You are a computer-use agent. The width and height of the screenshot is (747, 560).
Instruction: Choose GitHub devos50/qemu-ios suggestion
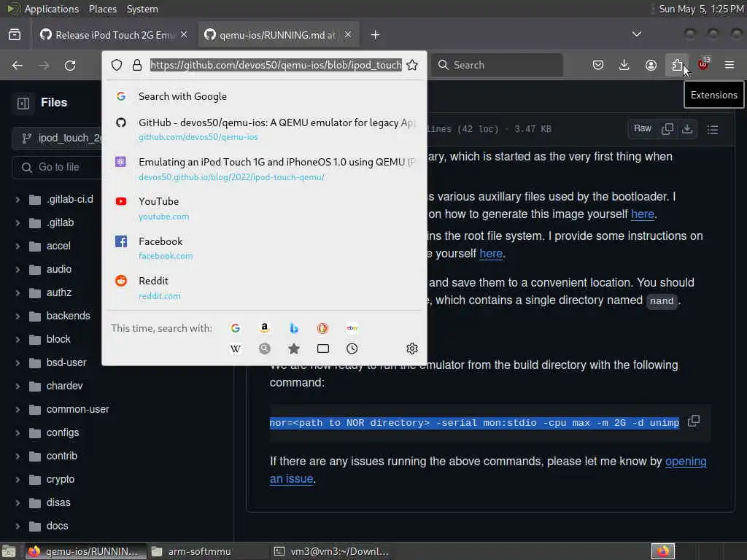click(x=264, y=129)
